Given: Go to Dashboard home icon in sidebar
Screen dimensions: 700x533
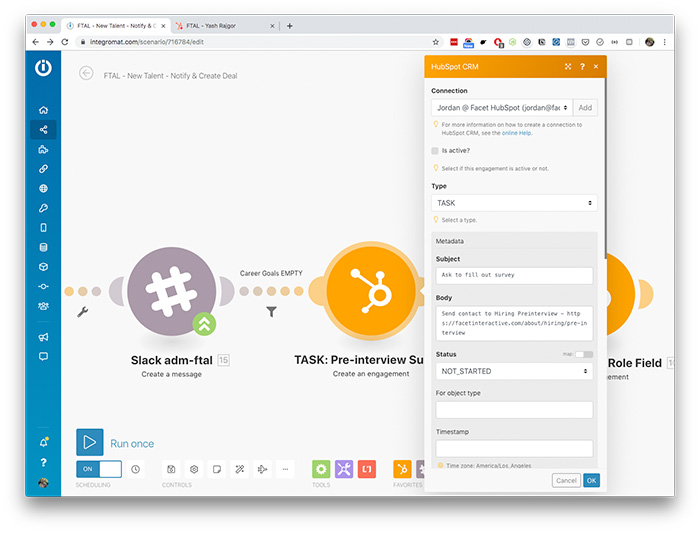Looking at the screenshot, I should (43, 110).
